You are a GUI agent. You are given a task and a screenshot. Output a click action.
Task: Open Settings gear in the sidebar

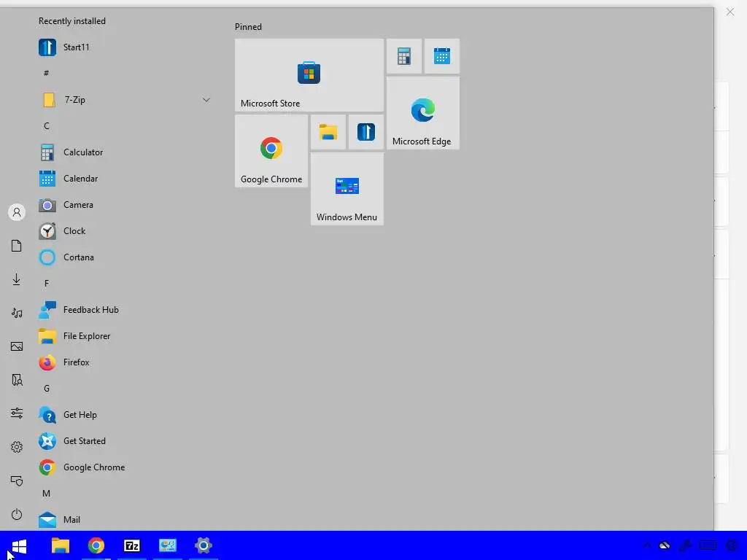(x=17, y=447)
